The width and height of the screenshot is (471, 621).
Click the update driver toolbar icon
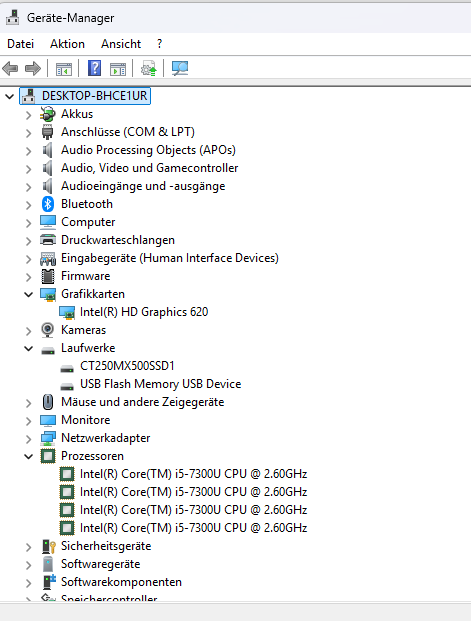149,69
